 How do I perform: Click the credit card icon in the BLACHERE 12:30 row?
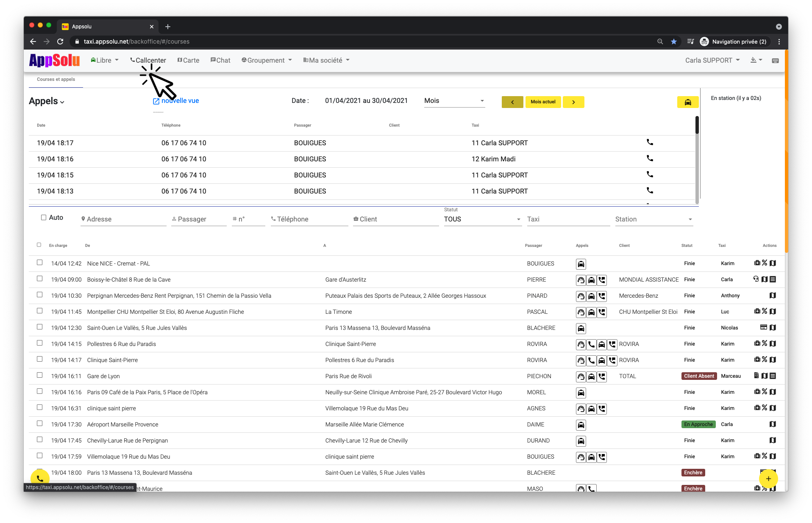[764, 327]
